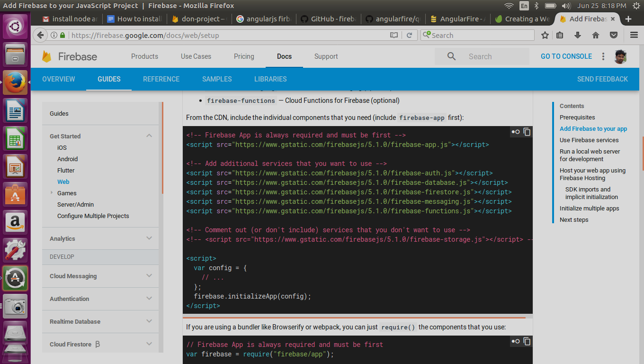644x364 pixels.
Task: Open the iOS guide link
Action: point(62,147)
